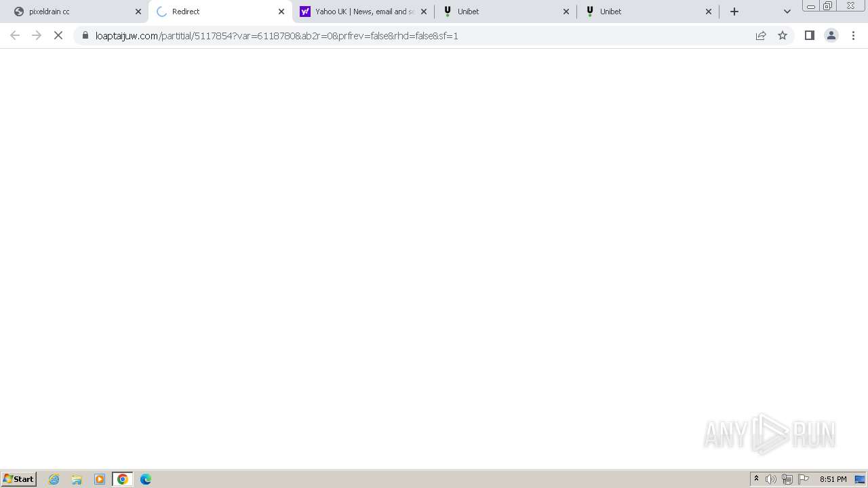View site information lock icon
Viewport: 868px width, 488px height.
[85, 35]
